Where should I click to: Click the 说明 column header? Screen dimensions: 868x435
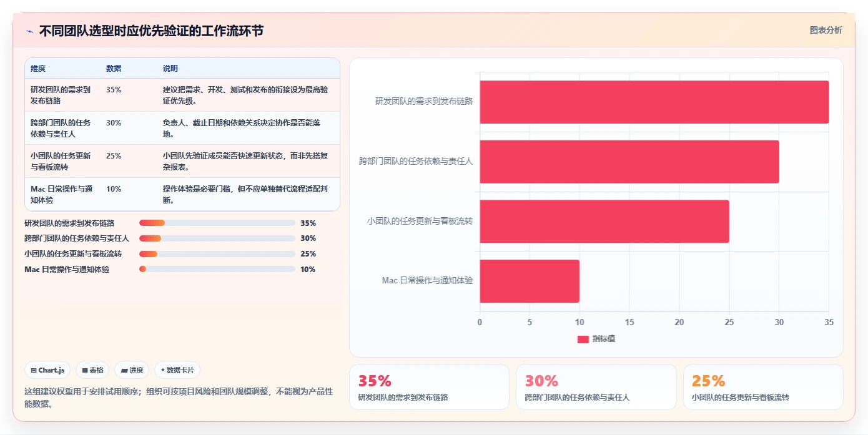click(x=170, y=69)
